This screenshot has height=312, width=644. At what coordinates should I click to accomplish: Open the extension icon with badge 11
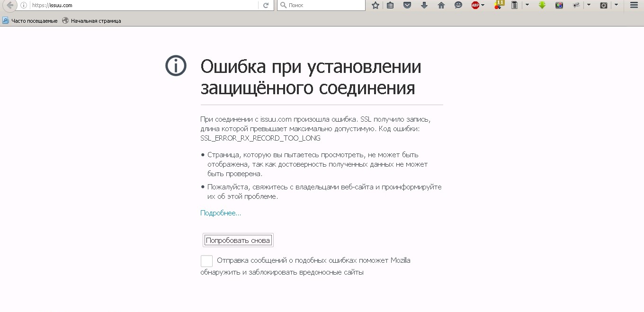[x=499, y=5]
